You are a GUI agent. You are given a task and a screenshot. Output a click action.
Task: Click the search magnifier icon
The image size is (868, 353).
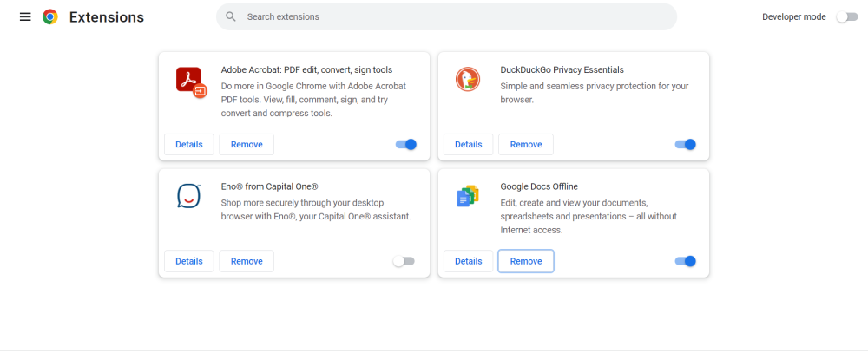click(231, 17)
